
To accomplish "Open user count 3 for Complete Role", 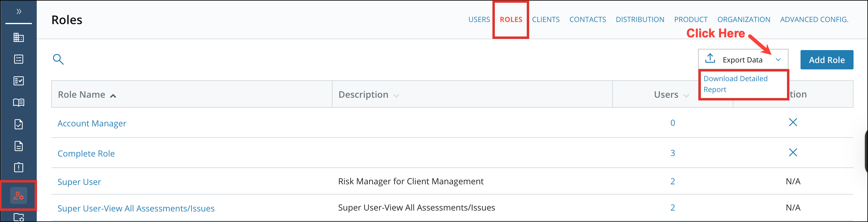I will tap(673, 153).
